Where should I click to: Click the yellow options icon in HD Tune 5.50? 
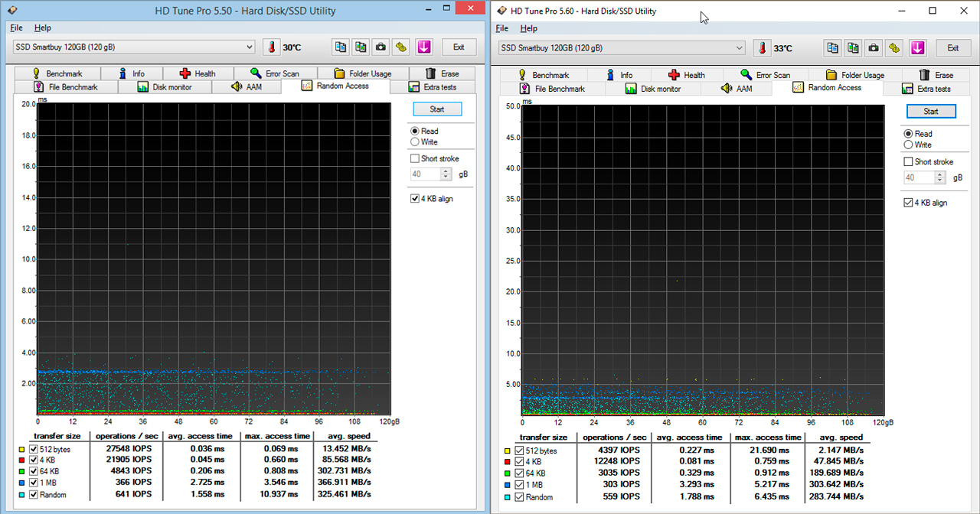[x=401, y=47]
